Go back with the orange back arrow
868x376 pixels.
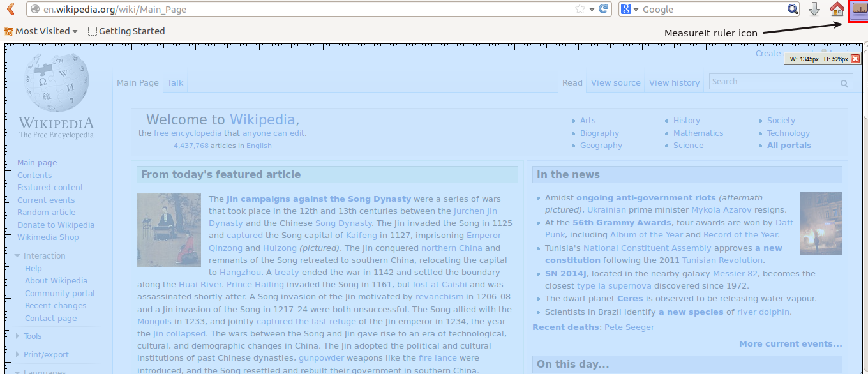10,10
